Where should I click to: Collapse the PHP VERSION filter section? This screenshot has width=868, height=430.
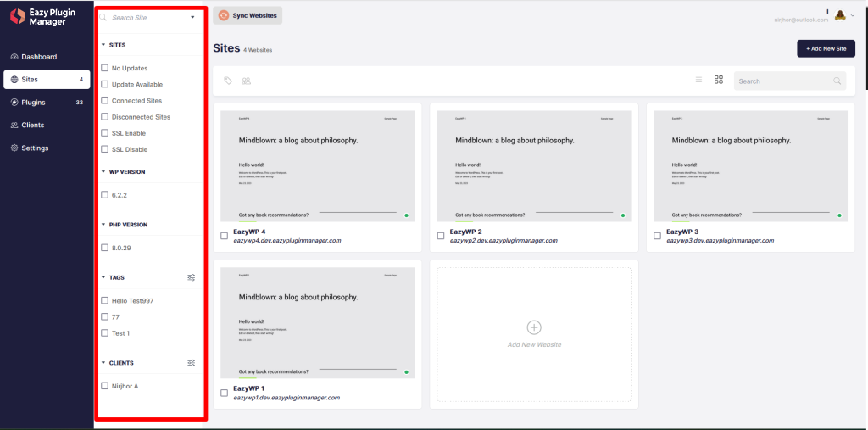(x=103, y=225)
